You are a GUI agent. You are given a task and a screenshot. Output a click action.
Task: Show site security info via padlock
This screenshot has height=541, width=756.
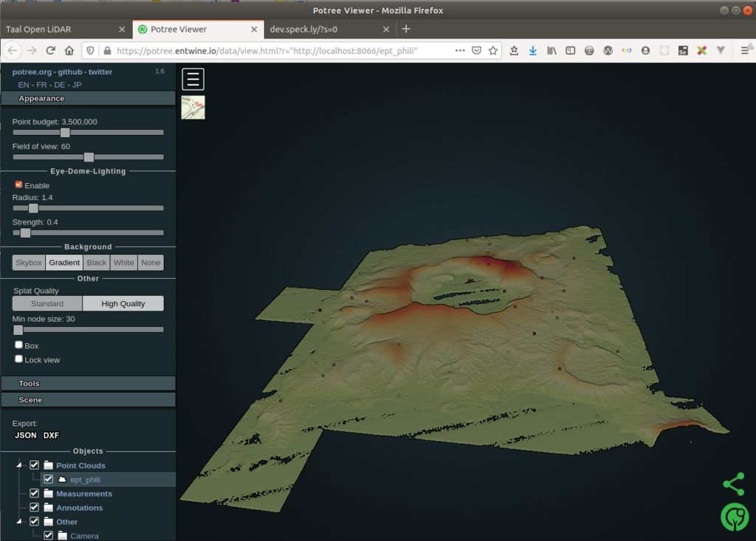pos(107,51)
